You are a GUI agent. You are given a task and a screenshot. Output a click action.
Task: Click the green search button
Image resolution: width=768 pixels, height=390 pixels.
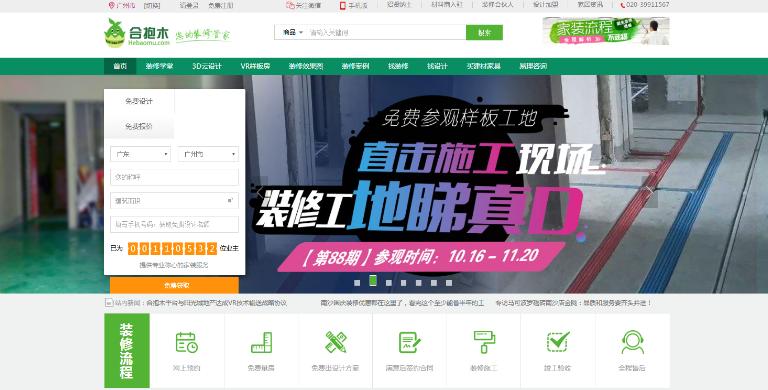coord(484,32)
